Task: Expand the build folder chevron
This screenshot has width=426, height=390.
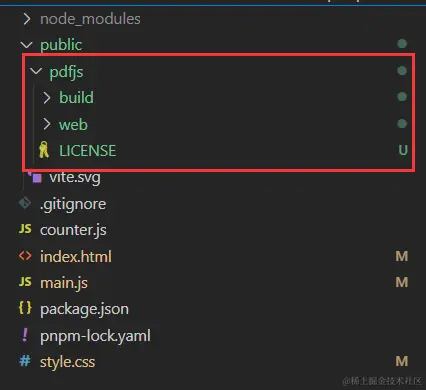Action: point(47,98)
